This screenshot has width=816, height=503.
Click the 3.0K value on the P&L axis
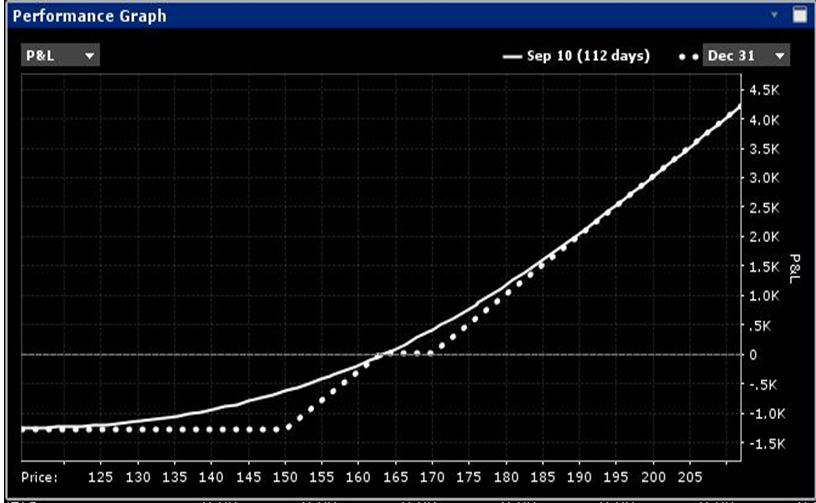click(x=764, y=178)
